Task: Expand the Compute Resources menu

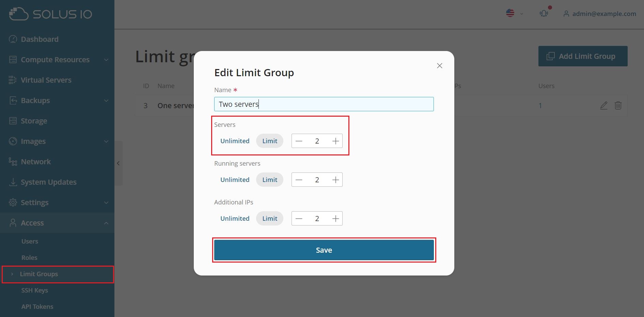Action: click(57, 60)
